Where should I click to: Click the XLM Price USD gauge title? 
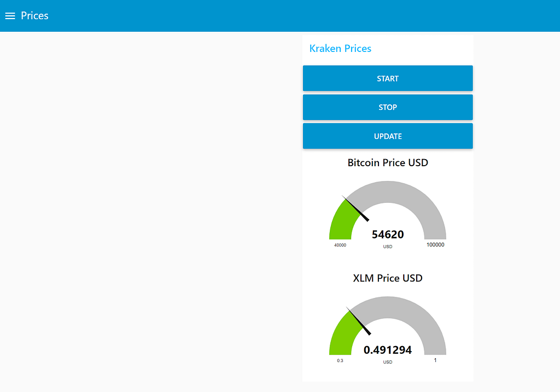click(388, 278)
